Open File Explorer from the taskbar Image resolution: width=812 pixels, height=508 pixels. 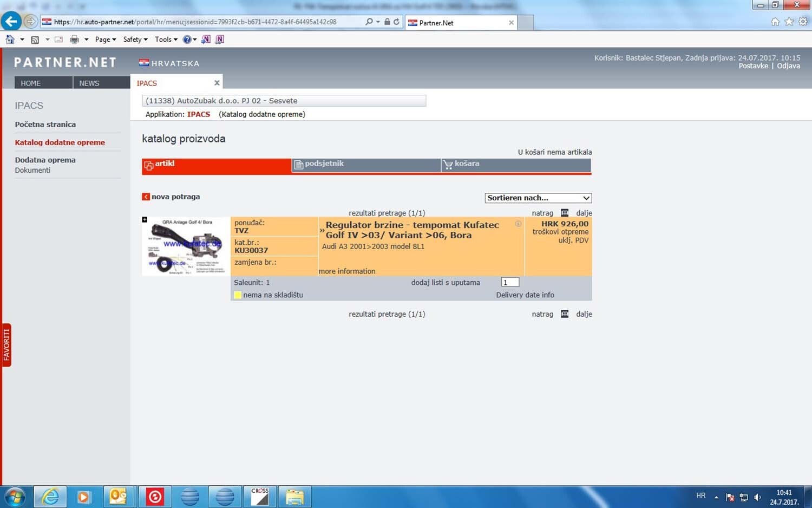pyautogui.click(x=294, y=497)
